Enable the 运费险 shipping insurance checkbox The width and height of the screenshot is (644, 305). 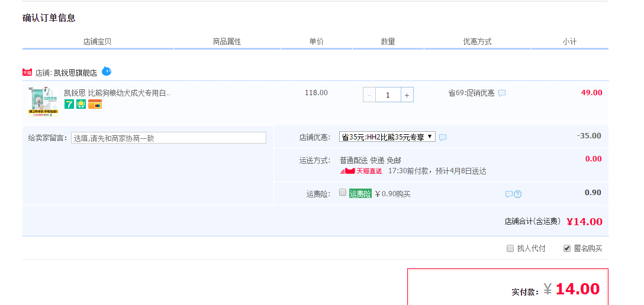click(343, 192)
